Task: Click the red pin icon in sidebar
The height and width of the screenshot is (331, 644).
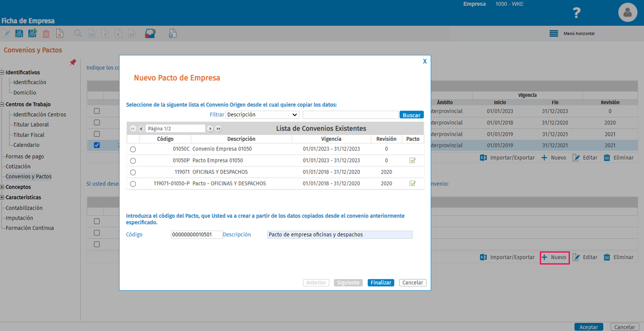Action: click(73, 62)
